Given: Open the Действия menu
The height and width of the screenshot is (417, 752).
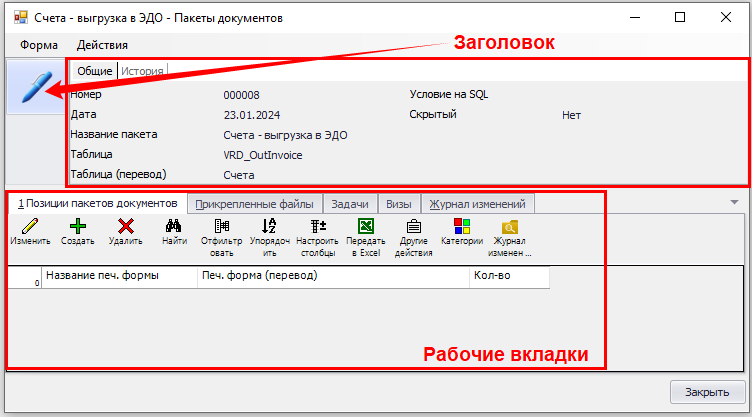Looking at the screenshot, I should point(102,45).
